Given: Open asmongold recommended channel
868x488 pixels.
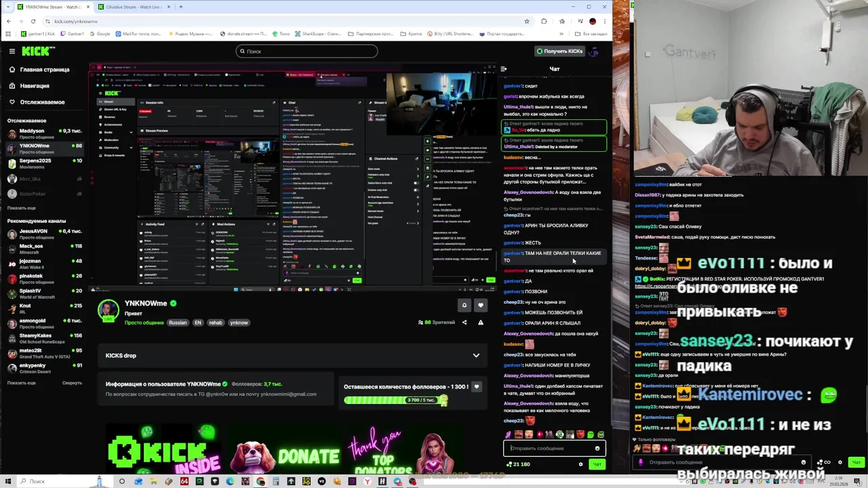Looking at the screenshot, I should [44, 323].
